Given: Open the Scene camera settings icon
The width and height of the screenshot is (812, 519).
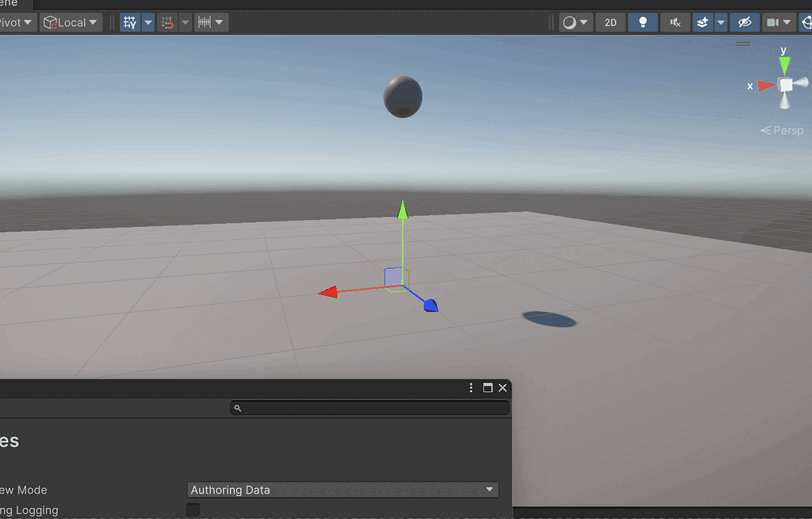Looking at the screenshot, I should point(775,22).
